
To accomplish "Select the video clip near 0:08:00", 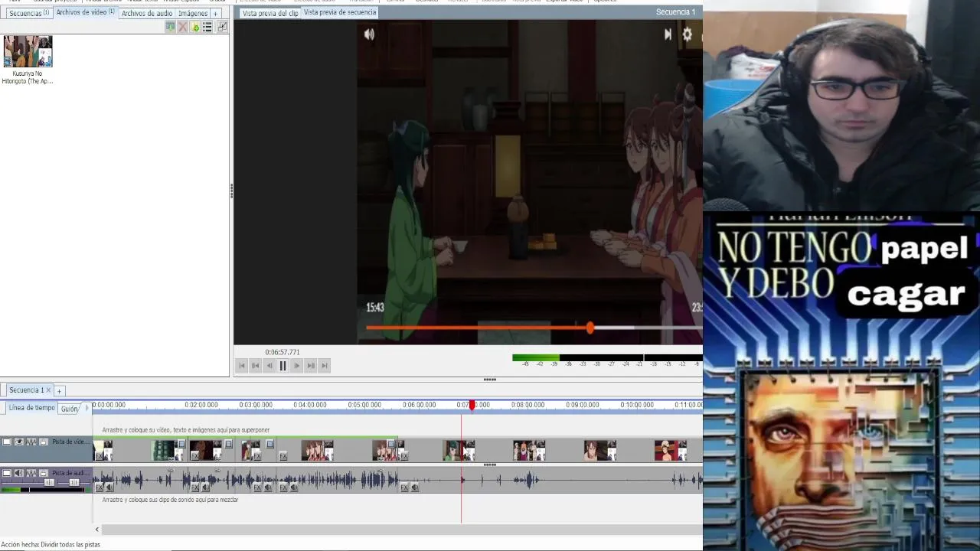I will pos(529,450).
